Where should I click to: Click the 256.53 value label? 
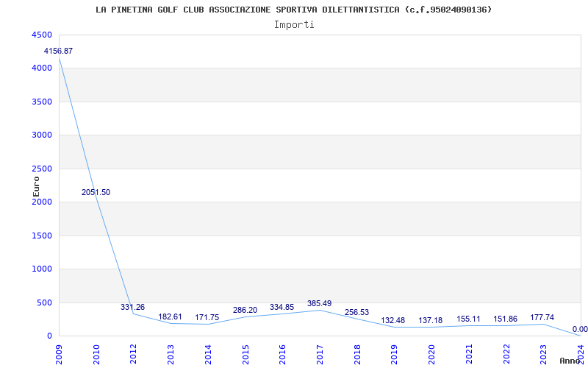[356, 312]
